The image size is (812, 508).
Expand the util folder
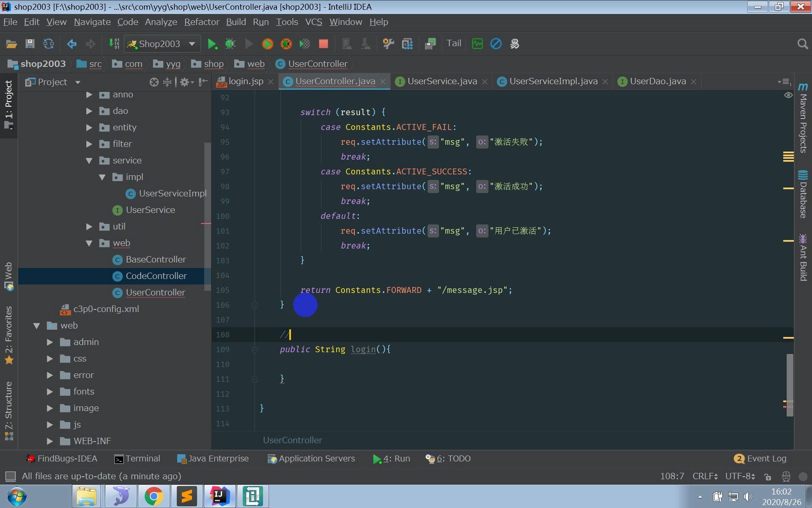tap(89, 226)
